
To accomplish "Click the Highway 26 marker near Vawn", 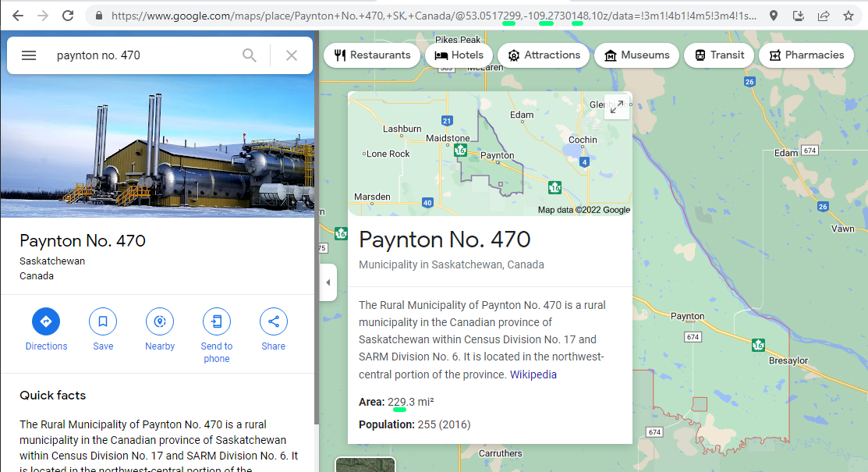I will coord(823,207).
